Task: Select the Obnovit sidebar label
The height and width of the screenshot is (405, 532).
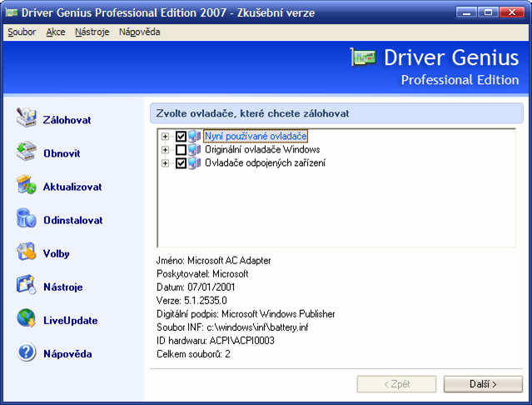Action: pyautogui.click(x=62, y=153)
